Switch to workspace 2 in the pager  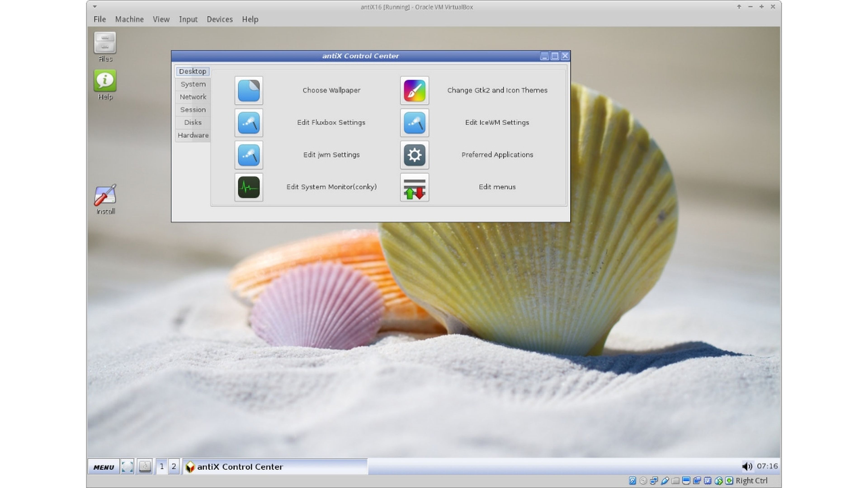pyautogui.click(x=174, y=467)
